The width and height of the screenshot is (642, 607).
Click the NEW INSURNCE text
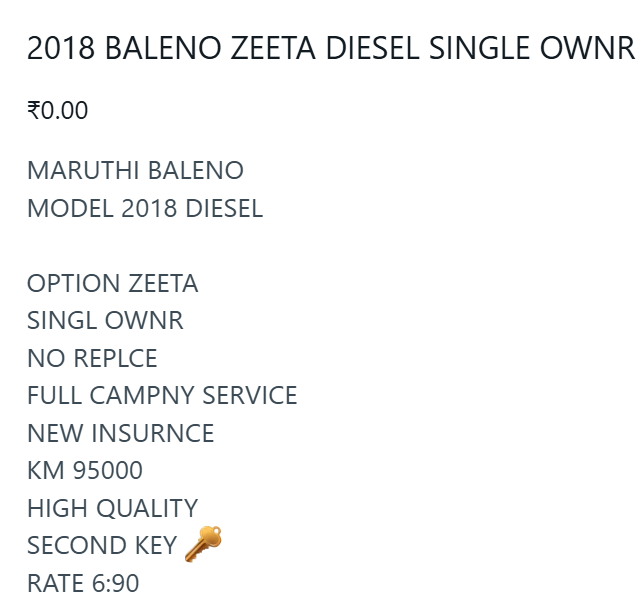pyautogui.click(x=121, y=433)
